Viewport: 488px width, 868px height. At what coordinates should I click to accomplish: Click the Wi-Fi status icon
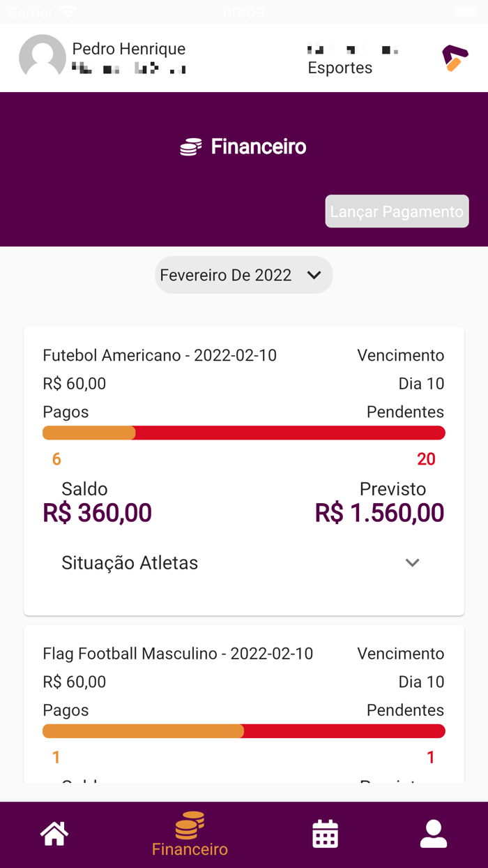67,12
